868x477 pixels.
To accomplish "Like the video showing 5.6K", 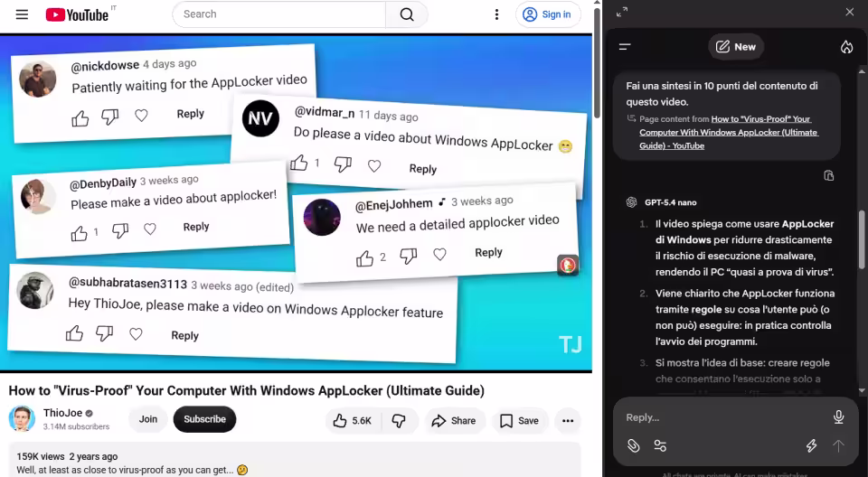I will pyautogui.click(x=353, y=421).
